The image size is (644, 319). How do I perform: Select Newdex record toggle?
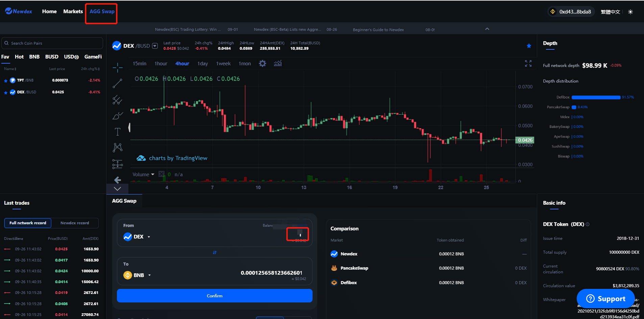[x=75, y=223]
